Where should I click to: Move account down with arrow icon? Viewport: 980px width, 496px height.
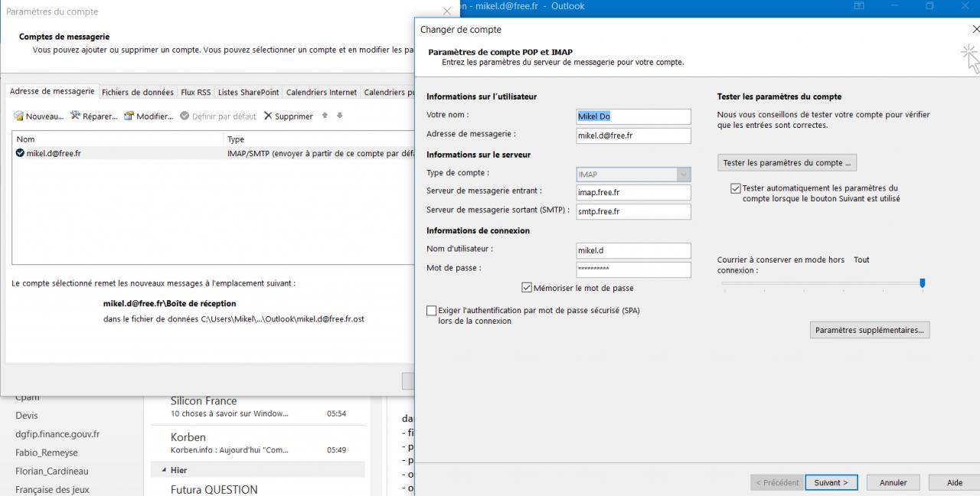coord(340,116)
